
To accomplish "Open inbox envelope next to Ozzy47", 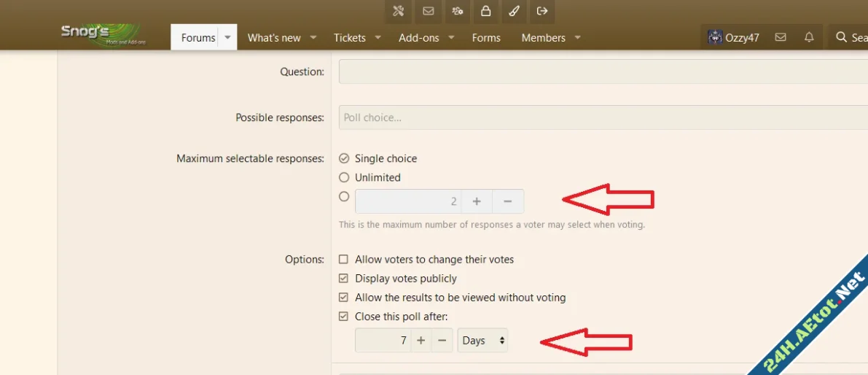I will pyautogui.click(x=781, y=37).
